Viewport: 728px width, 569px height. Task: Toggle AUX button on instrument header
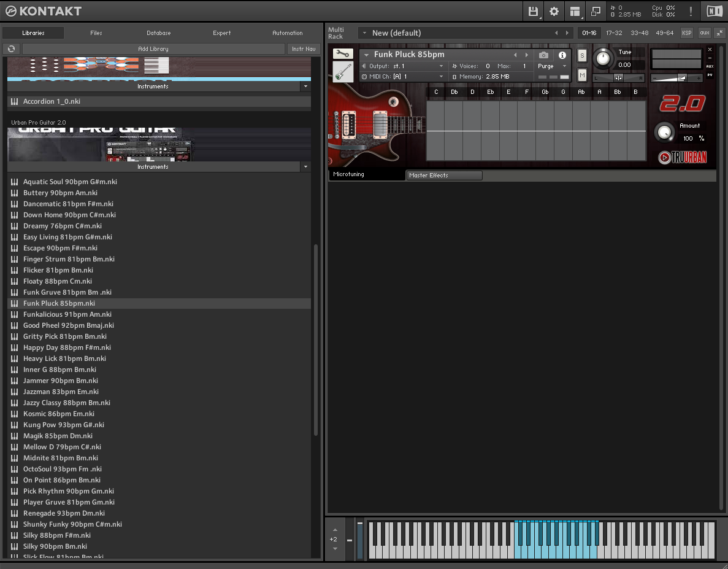710,66
